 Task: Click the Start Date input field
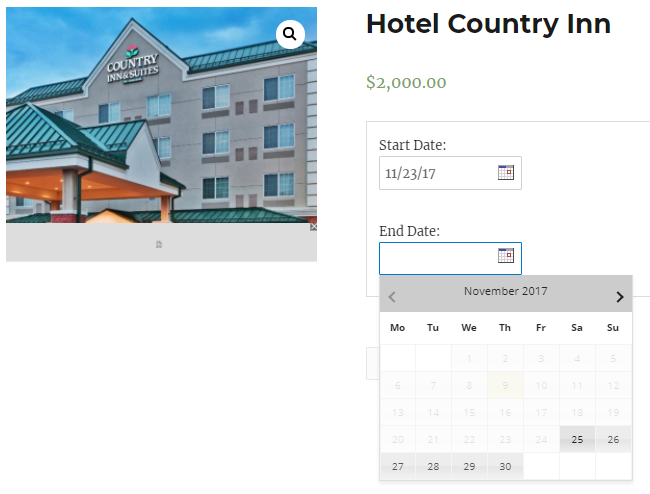437,173
